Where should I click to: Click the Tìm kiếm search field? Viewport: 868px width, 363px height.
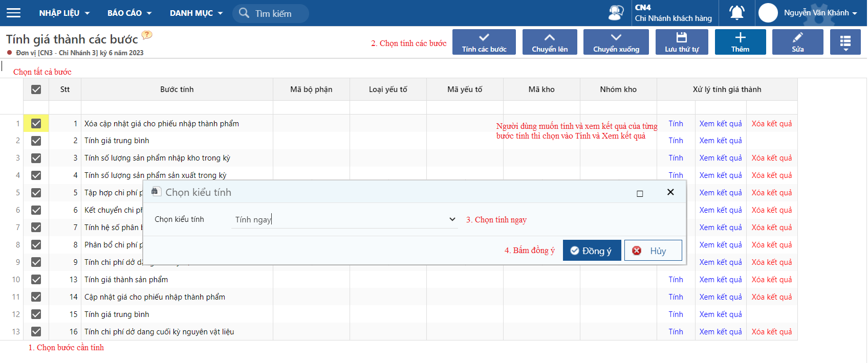pos(271,13)
